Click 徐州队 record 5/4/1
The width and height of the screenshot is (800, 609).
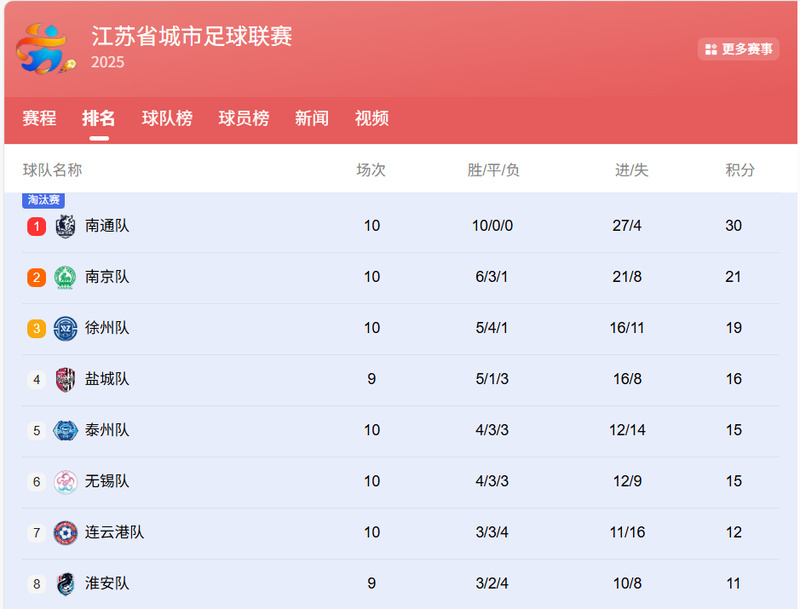point(492,327)
